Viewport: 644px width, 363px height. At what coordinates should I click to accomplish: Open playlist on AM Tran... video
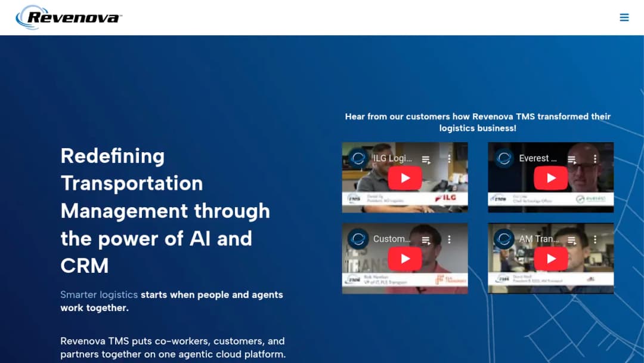tap(572, 240)
